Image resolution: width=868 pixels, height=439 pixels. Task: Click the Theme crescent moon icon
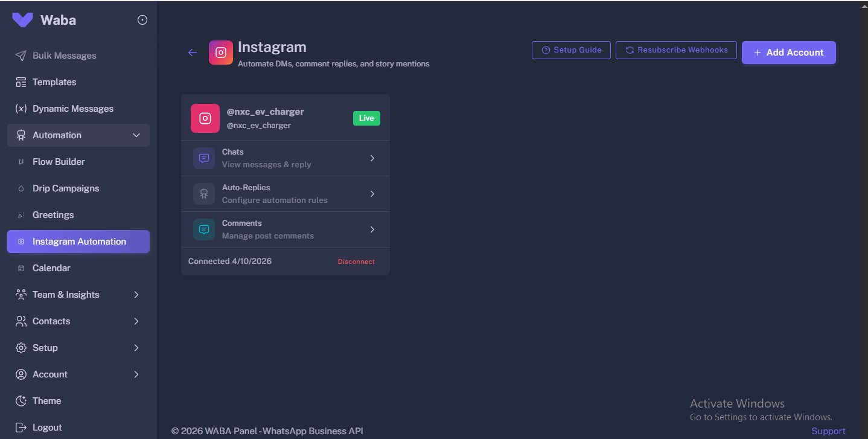20,400
